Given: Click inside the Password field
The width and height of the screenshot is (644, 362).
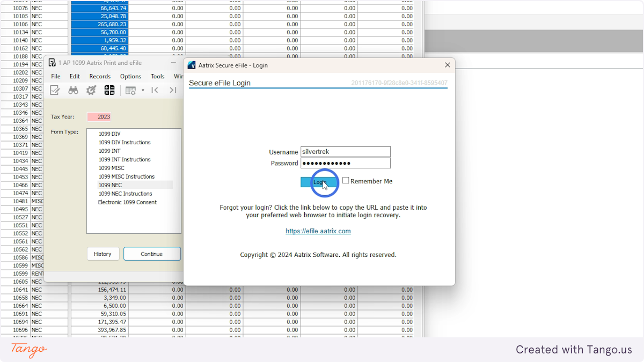Looking at the screenshot, I should (x=345, y=163).
